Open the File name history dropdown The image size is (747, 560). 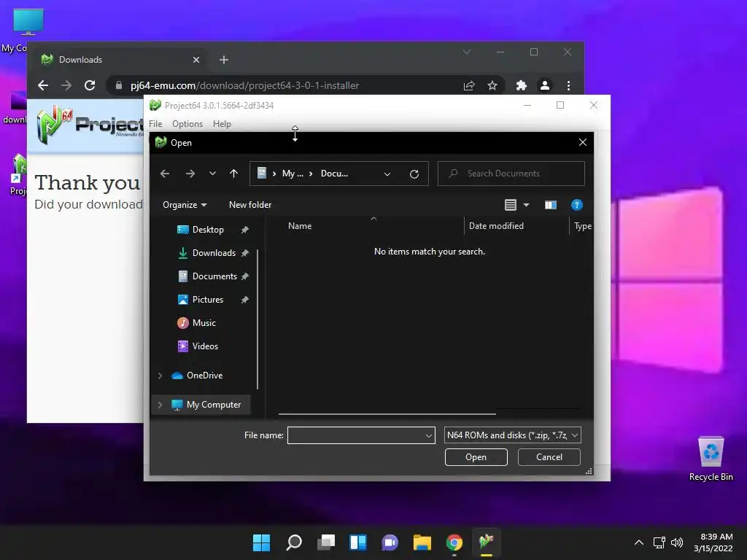429,435
